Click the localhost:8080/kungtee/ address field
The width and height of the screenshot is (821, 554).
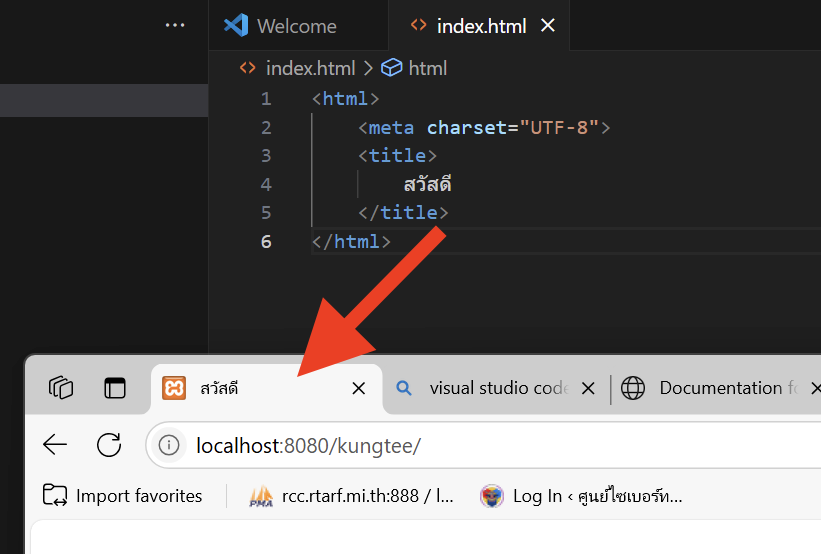[x=400, y=445]
